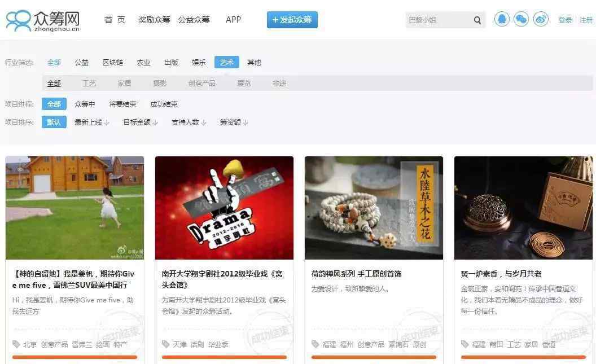Select 娱乐 industry filter

point(199,62)
